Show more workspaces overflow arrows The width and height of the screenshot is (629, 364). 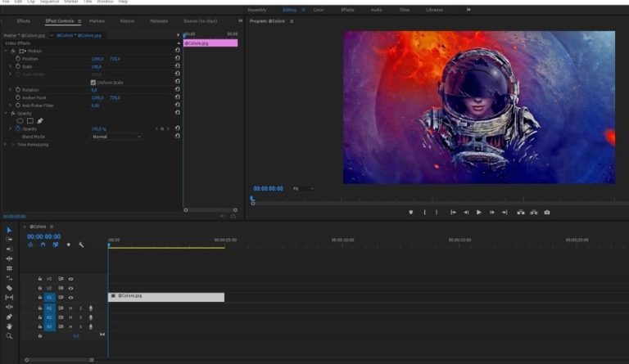[x=468, y=10]
